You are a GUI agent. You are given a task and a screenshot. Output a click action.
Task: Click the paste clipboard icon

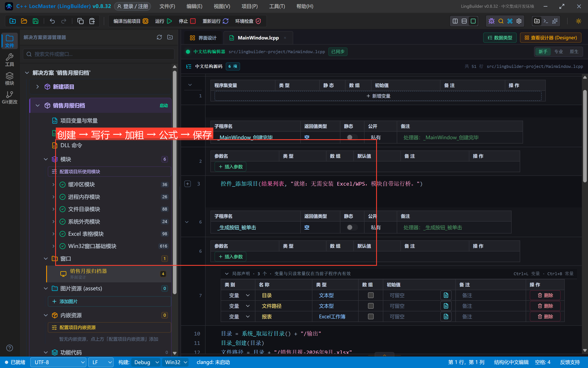(x=92, y=21)
